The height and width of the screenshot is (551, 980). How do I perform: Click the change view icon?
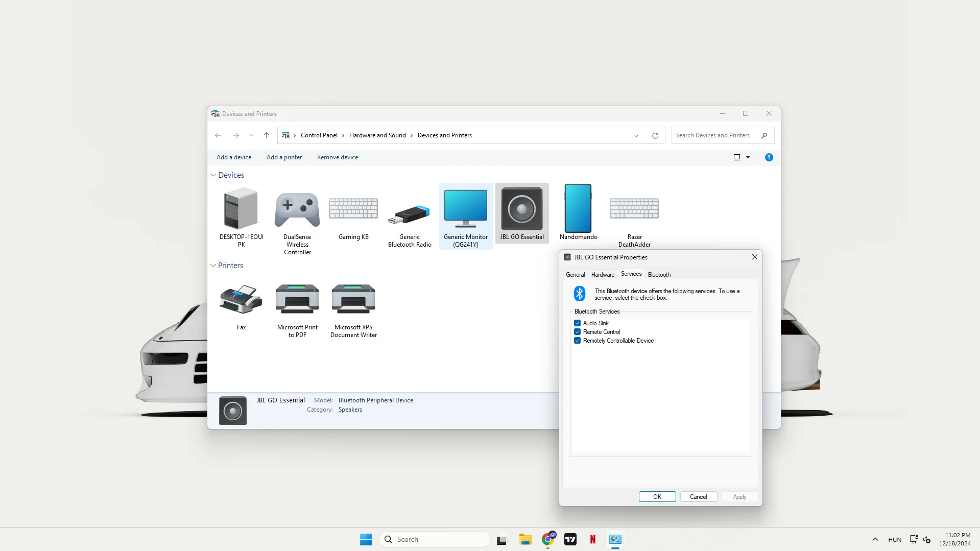(737, 157)
